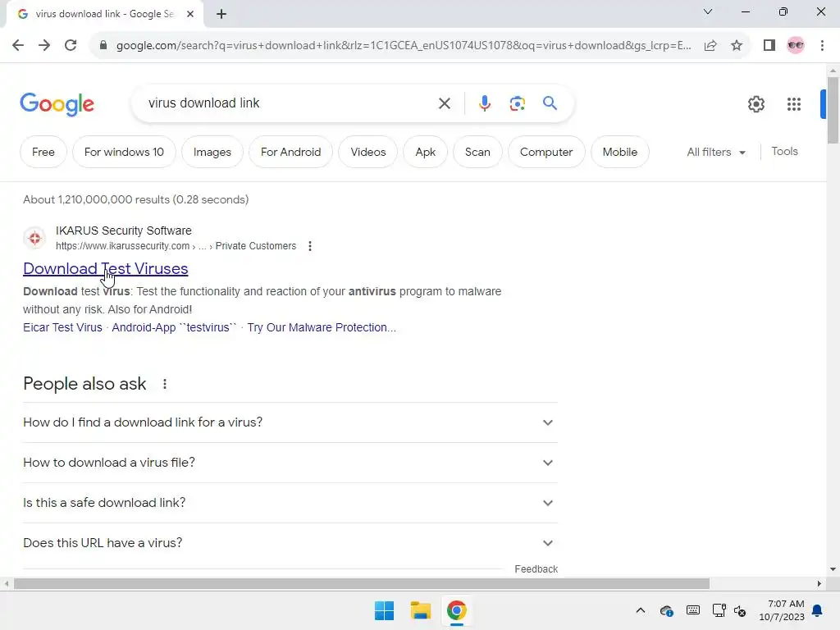Clear the search box text
Viewport: 840px width, 630px height.
(x=445, y=103)
